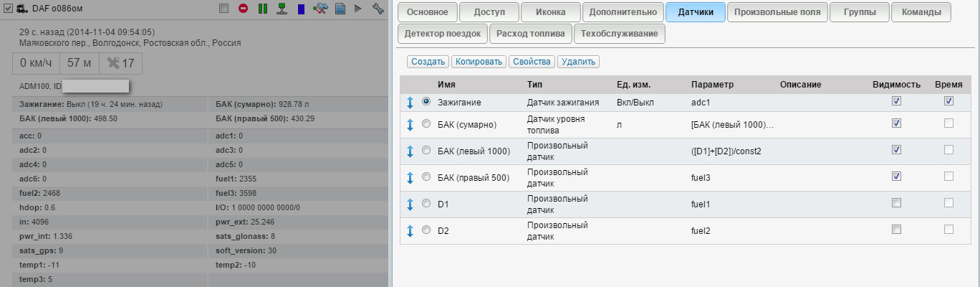This screenshot has width=980, height=287.
Task: Click the truck icon beside DAF о086ом
Action: pyautogui.click(x=22, y=9)
